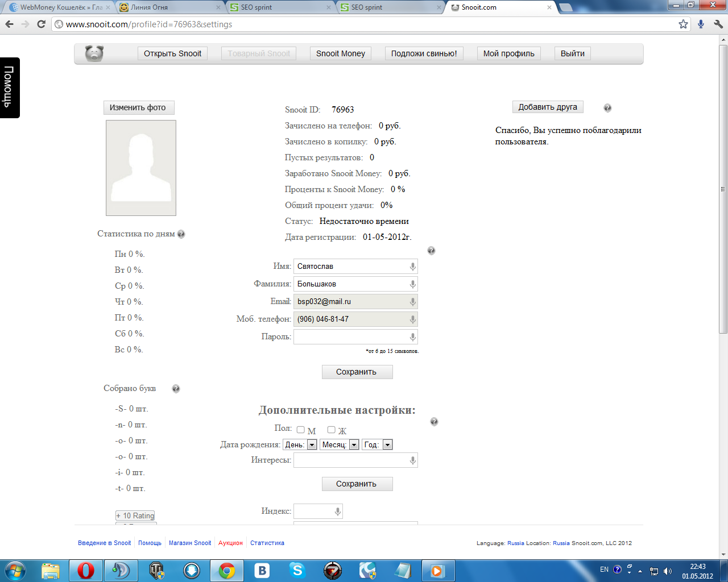Screen dimensions: 728x582
Task: Click microphone icon in the Пароль field
Action: 413,337
